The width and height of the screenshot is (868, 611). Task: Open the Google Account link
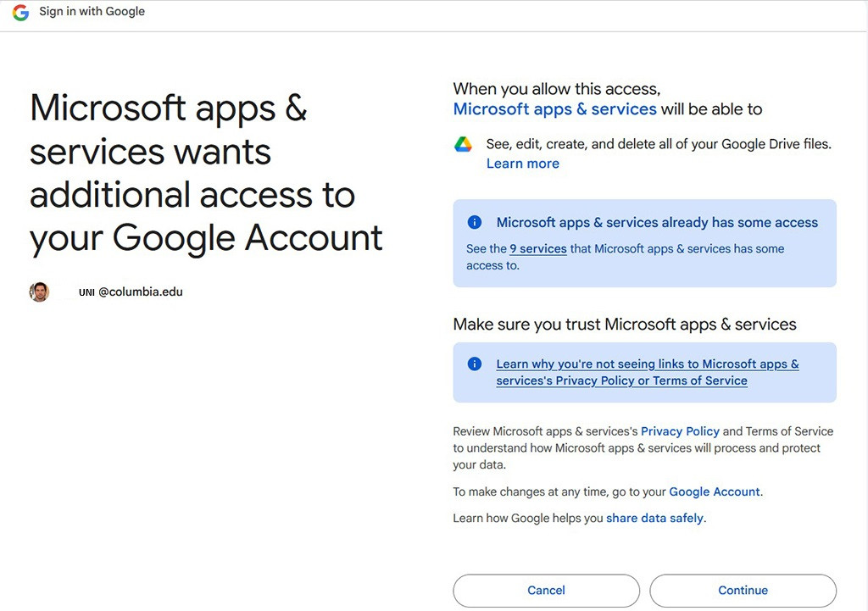pyautogui.click(x=715, y=492)
